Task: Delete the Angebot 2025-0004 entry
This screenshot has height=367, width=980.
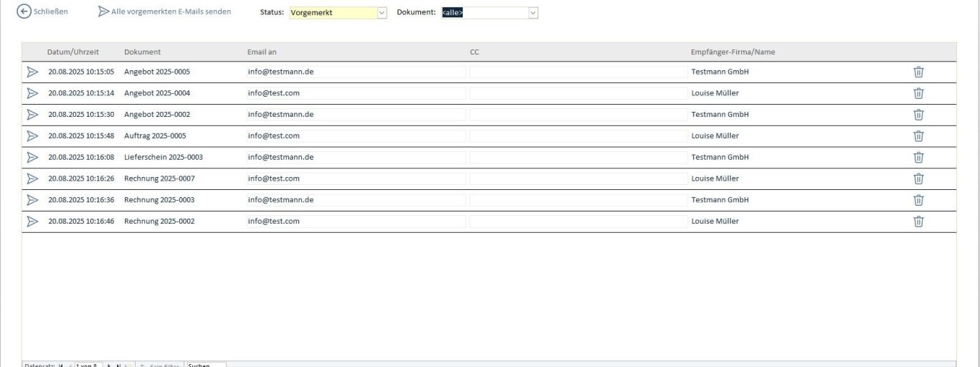Action: pyautogui.click(x=918, y=93)
